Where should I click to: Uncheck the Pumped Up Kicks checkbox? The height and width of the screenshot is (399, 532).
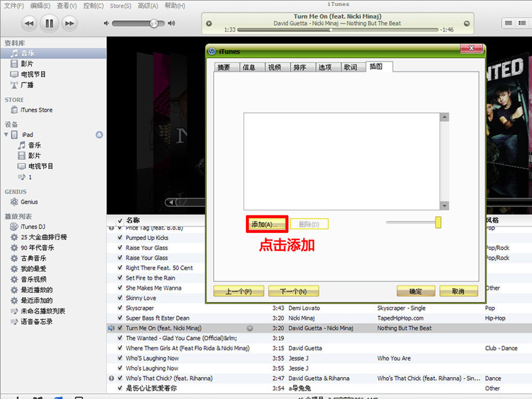tap(120, 237)
